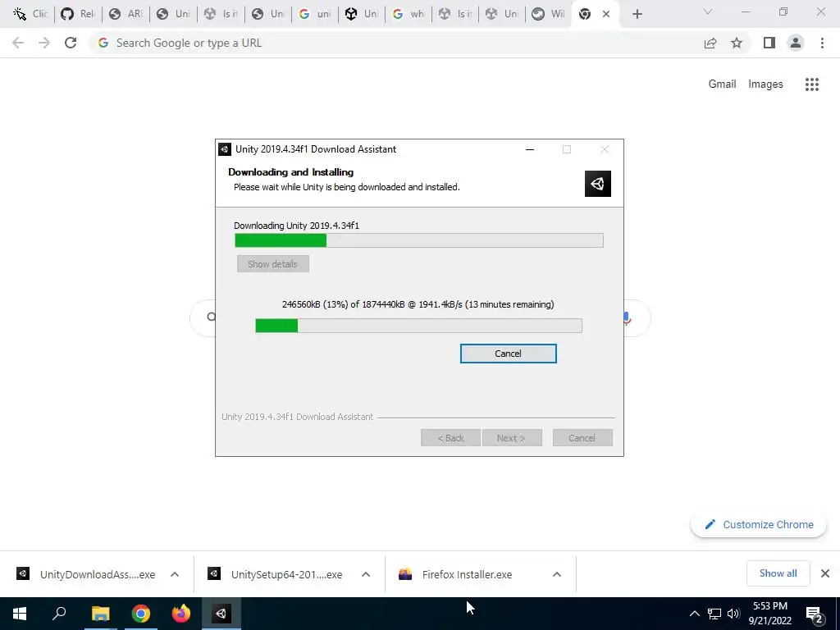Click Show all downloads
This screenshot has width=840, height=630.
point(778,573)
